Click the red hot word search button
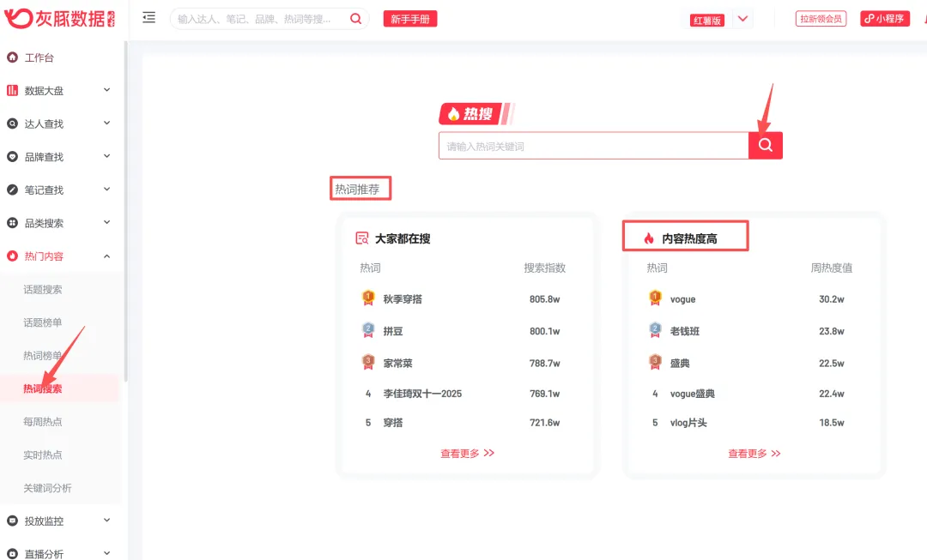The height and width of the screenshot is (560, 927). [765, 146]
